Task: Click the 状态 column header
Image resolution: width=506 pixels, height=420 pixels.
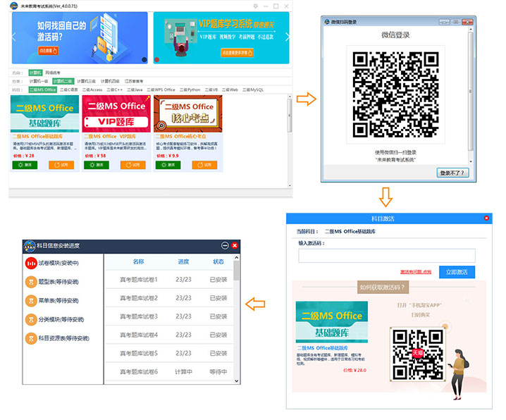Action: tap(218, 261)
